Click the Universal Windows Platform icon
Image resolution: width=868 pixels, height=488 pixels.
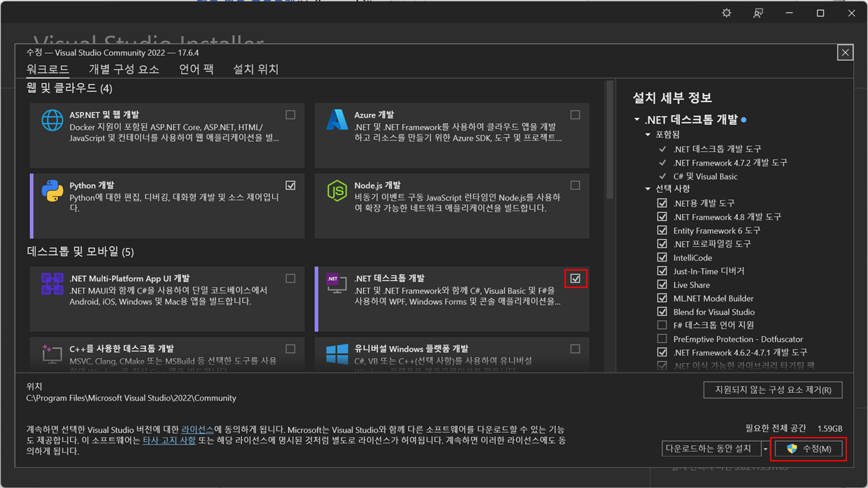[336, 354]
